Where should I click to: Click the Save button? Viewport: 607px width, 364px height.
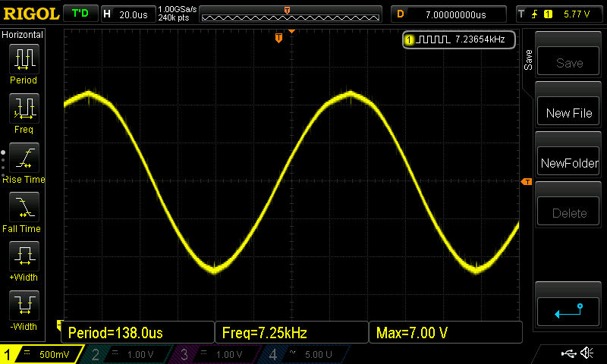point(568,61)
